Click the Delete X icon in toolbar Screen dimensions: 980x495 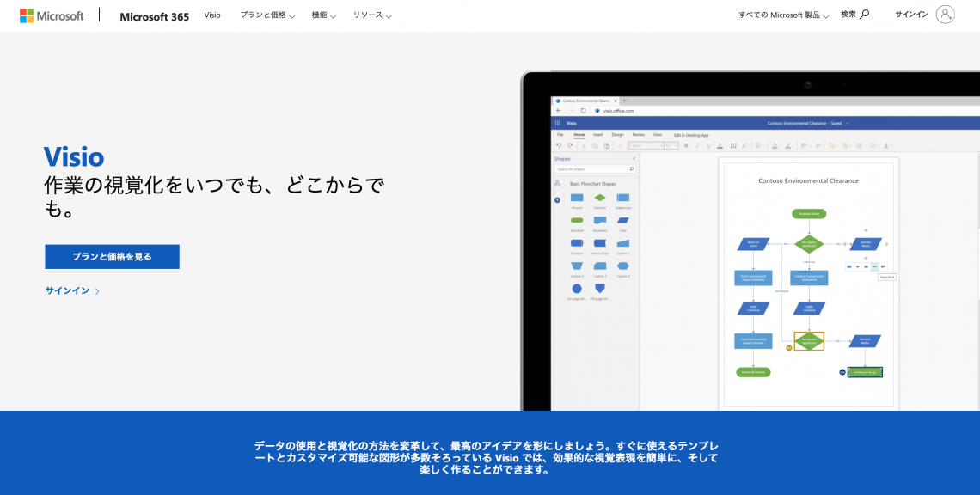coord(620,145)
